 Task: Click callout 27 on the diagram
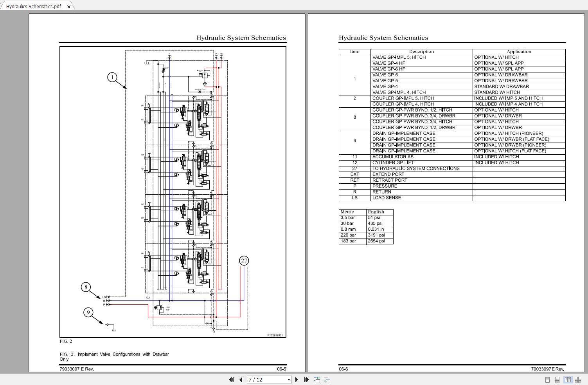click(244, 260)
